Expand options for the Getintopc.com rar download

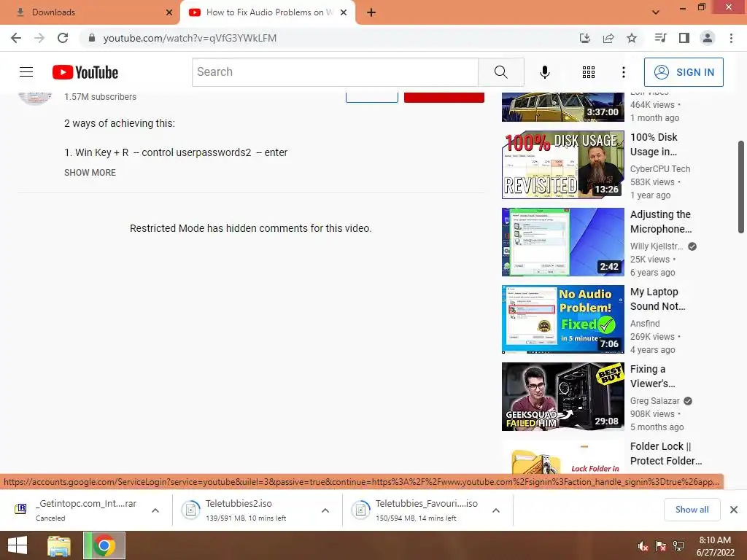coord(155,510)
